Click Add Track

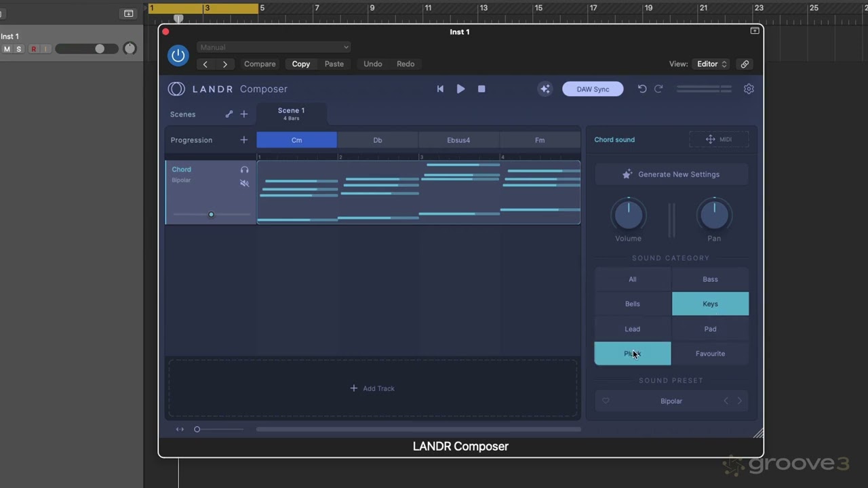point(372,388)
